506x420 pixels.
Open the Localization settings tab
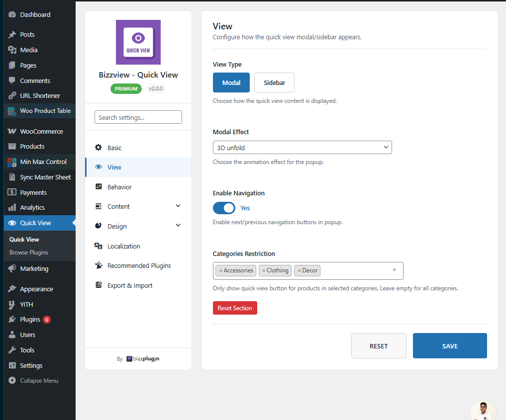(x=138, y=246)
